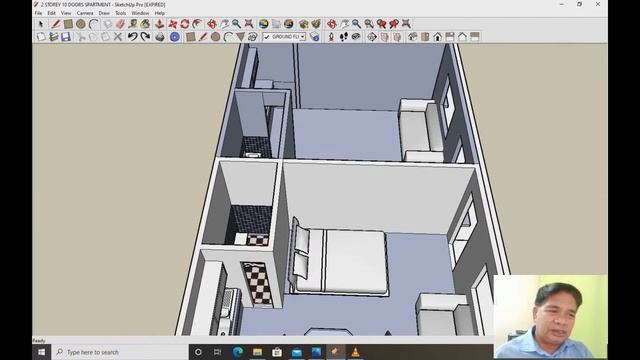Expand the GROUND FL layer dropdown
640x360 pixels.
[x=302, y=37]
